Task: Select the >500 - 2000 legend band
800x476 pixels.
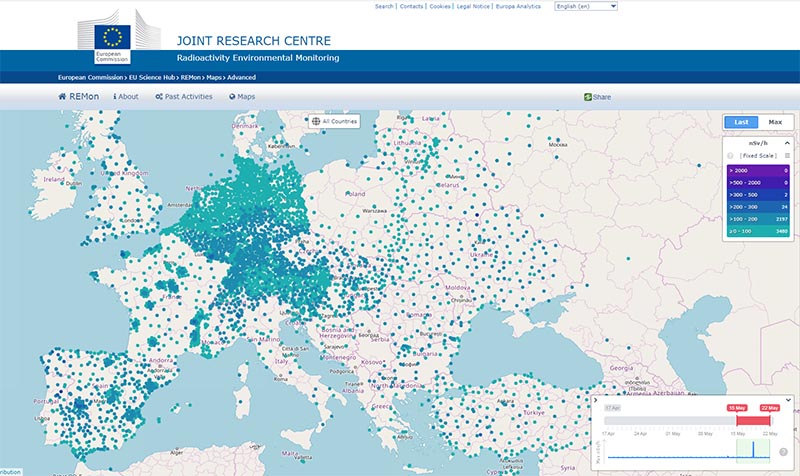Action: (758, 183)
